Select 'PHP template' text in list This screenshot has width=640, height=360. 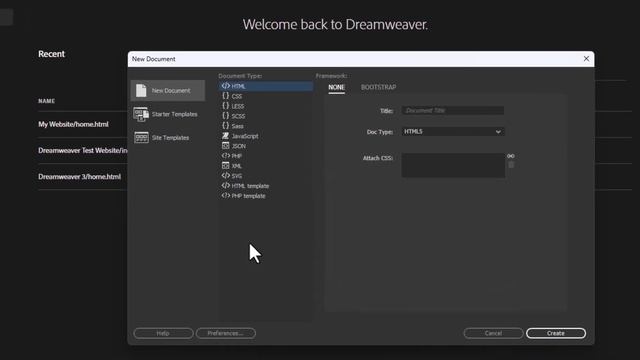(249, 196)
